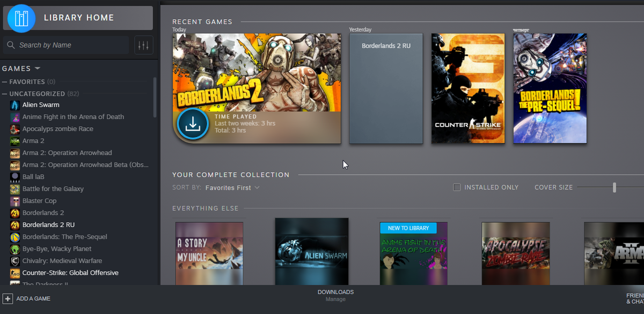Open Friends & Chat
Viewport: 644px width, 314px height.
[635, 299]
